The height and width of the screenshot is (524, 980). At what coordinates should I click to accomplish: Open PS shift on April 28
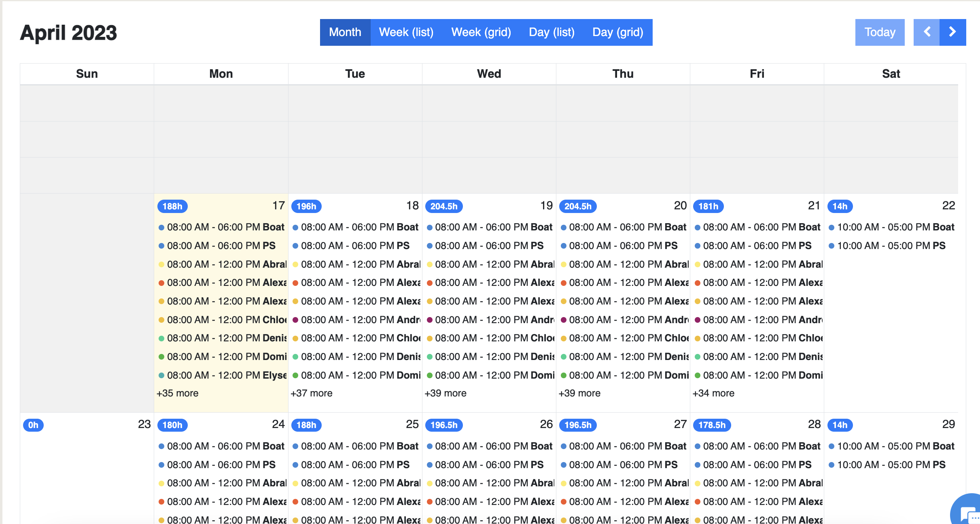(x=757, y=465)
